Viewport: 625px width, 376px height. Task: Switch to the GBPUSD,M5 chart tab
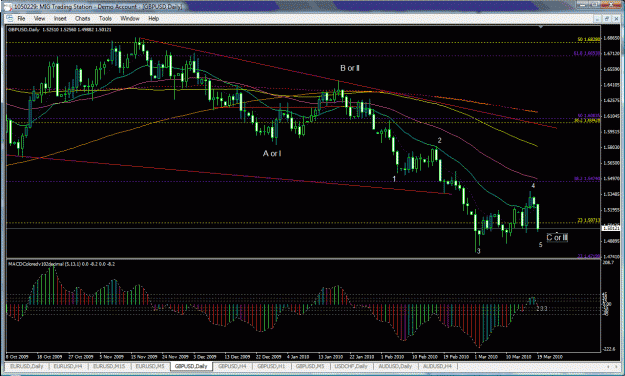[x=310, y=366]
